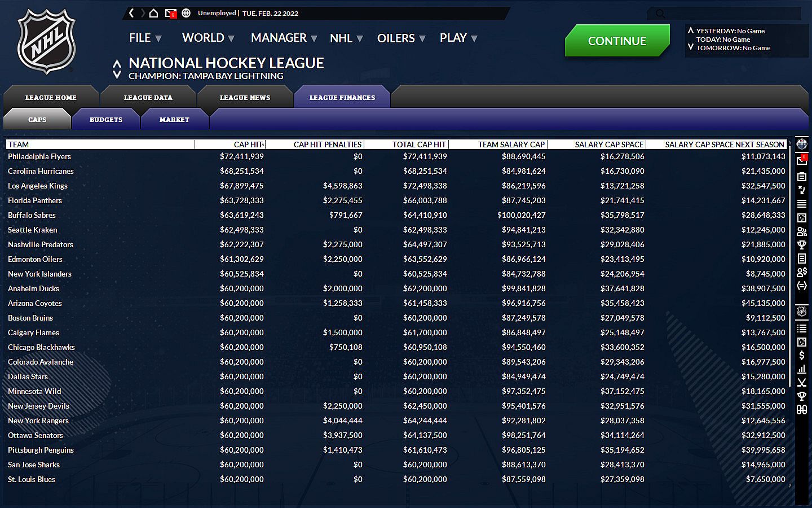
Task: Click the up arrow beside Yesterday schedule
Action: (x=690, y=30)
